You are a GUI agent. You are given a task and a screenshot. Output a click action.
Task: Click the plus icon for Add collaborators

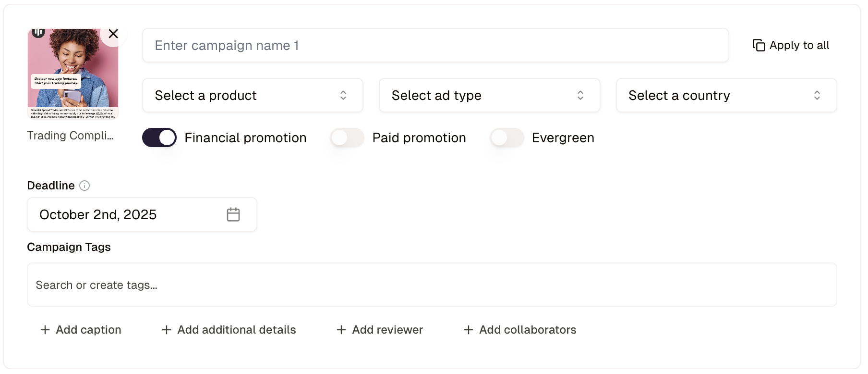pyautogui.click(x=469, y=330)
